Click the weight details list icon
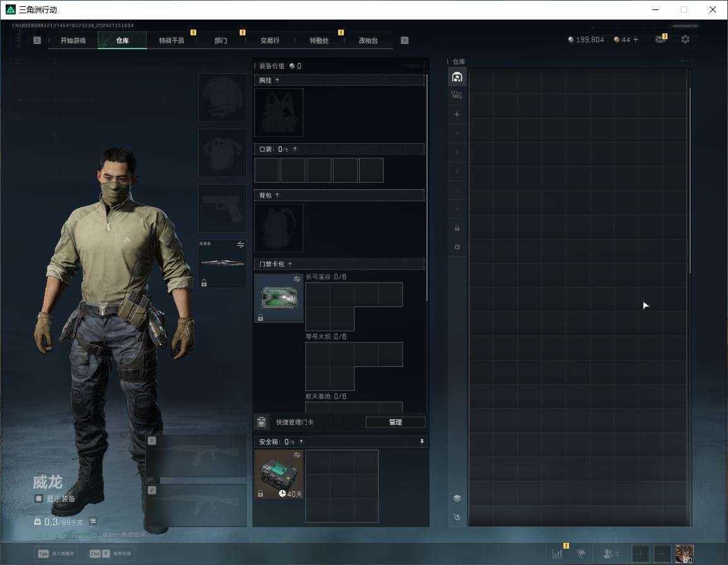 pyautogui.click(x=93, y=521)
